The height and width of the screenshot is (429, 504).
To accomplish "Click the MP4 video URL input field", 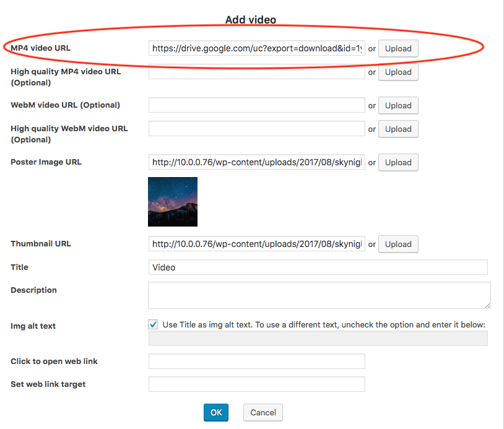I will tap(256, 49).
